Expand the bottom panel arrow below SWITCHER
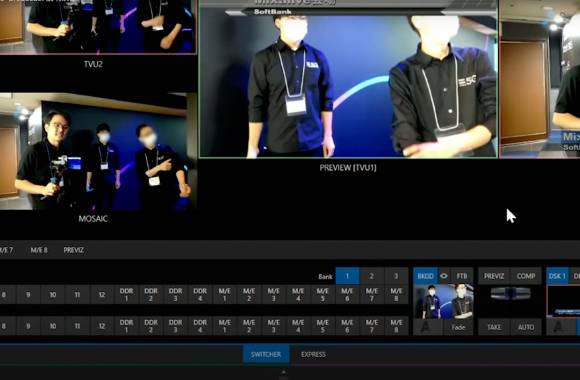 coord(284,373)
